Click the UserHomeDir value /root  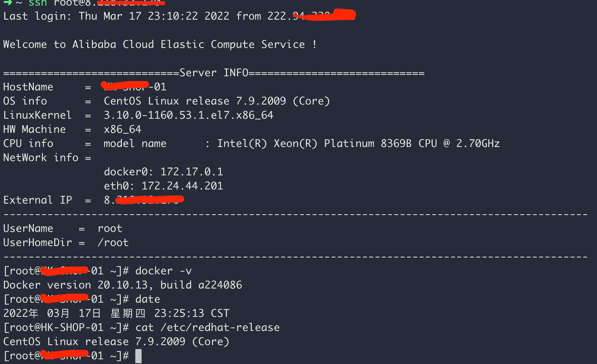pyautogui.click(x=113, y=243)
